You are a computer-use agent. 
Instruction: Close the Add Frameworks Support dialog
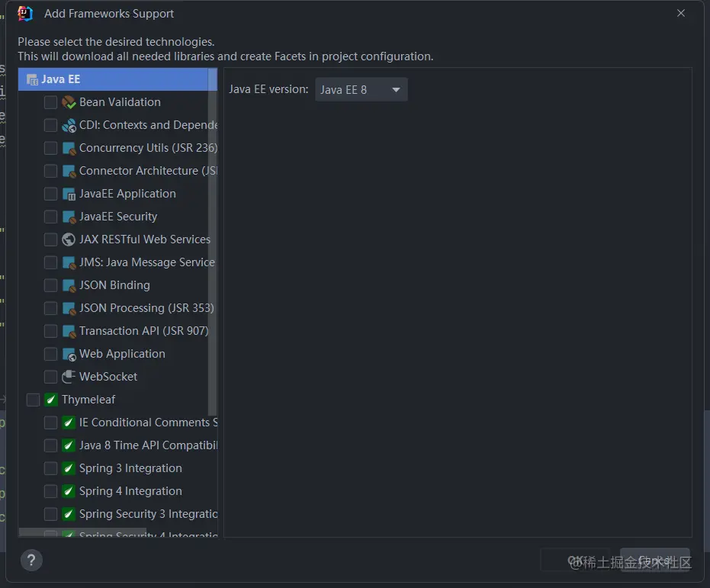[x=681, y=13]
